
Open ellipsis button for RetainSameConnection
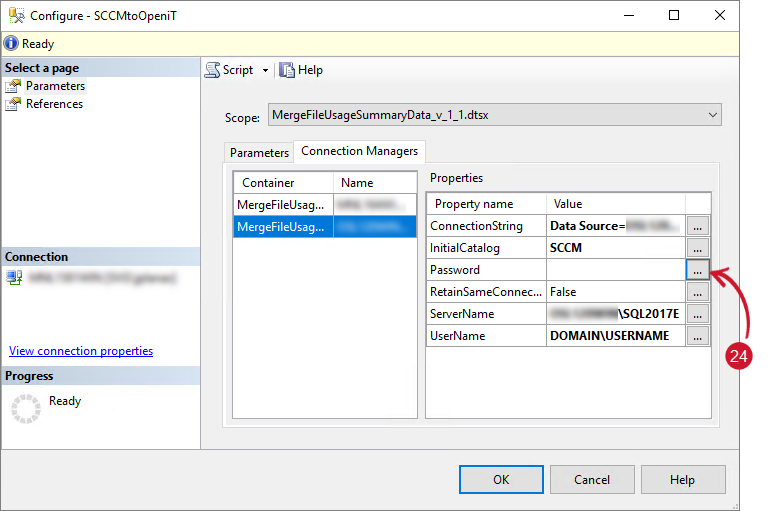coord(698,292)
